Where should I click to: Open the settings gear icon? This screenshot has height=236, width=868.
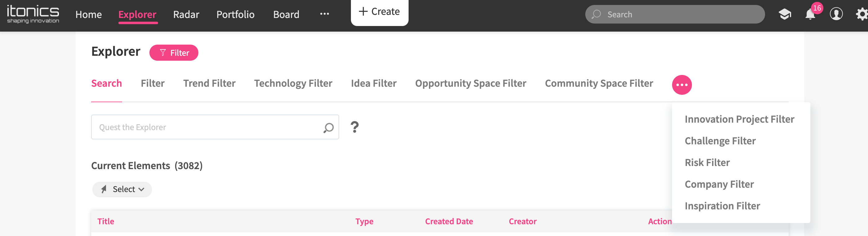click(x=861, y=14)
